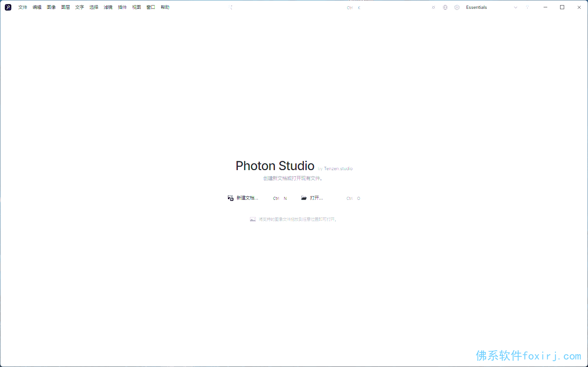Maximize the Photon Studio window
Viewport: 588px width, 367px height.
click(562, 7)
